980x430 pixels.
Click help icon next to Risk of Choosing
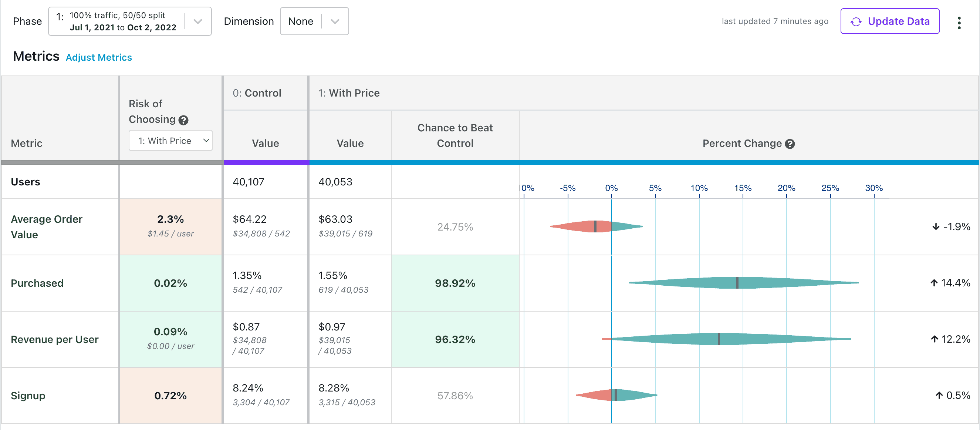[183, 120]
